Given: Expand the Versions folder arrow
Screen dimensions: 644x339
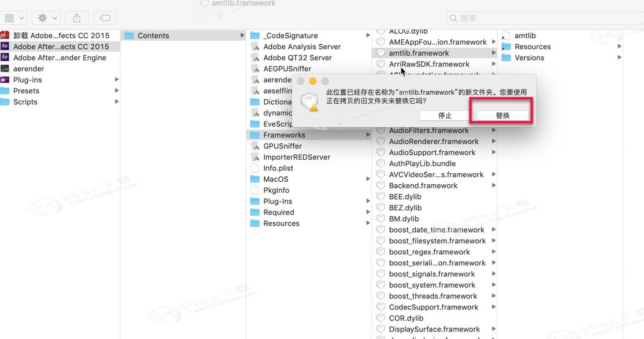Looking at the screenshot, I should (619, 58).
